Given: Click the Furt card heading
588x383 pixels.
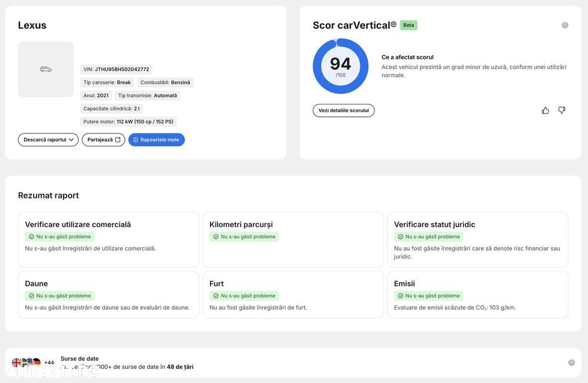Looking at the screenshot, I should pos(216,284).
